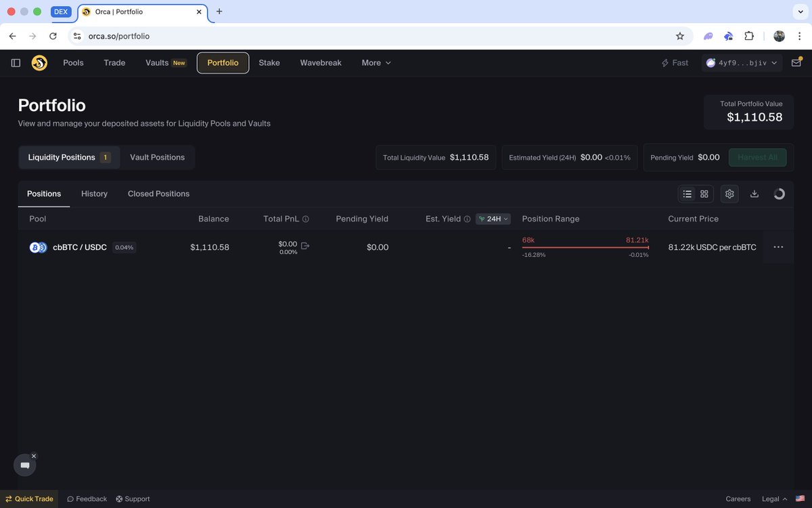Click the circular refresh progress indicator
The image size is (812, 508).
point(779,194)
